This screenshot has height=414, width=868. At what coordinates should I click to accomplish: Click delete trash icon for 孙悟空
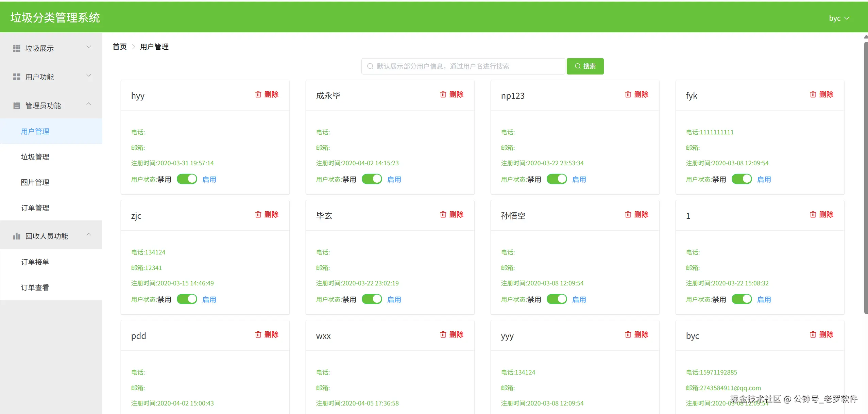coord(628,215)
